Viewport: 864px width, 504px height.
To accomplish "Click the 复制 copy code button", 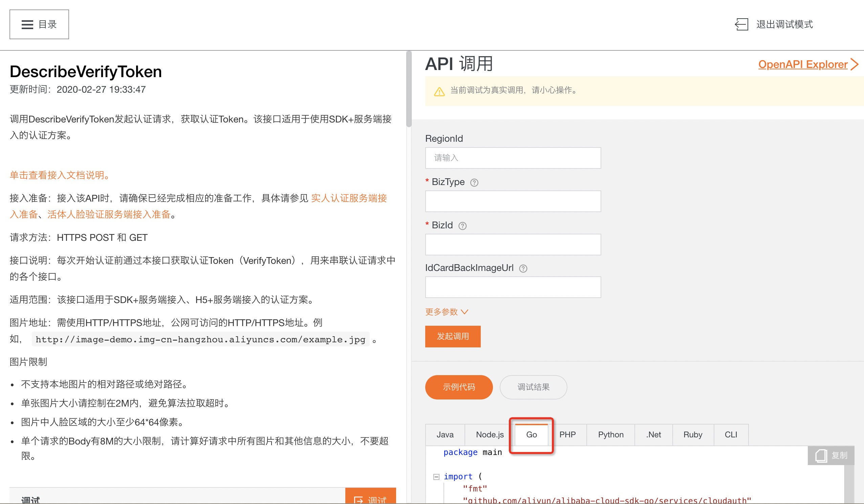I will pyautogui.click(x=831, y=456).
